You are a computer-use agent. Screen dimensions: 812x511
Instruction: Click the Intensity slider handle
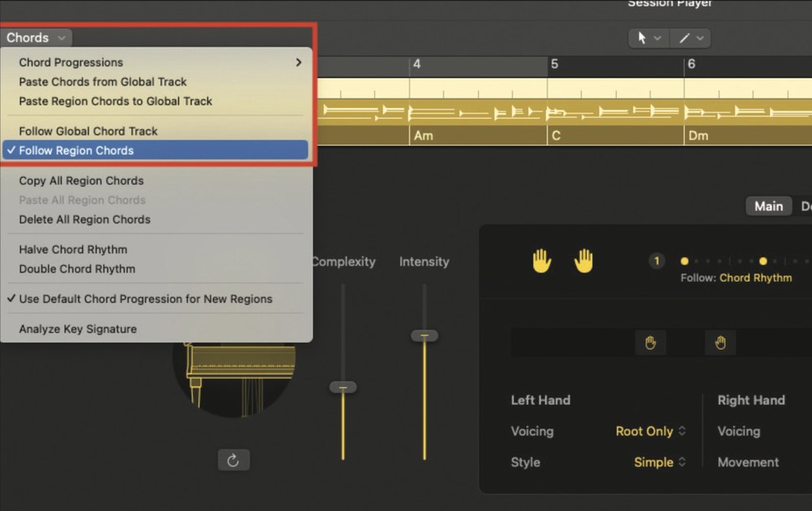(424, 335)
